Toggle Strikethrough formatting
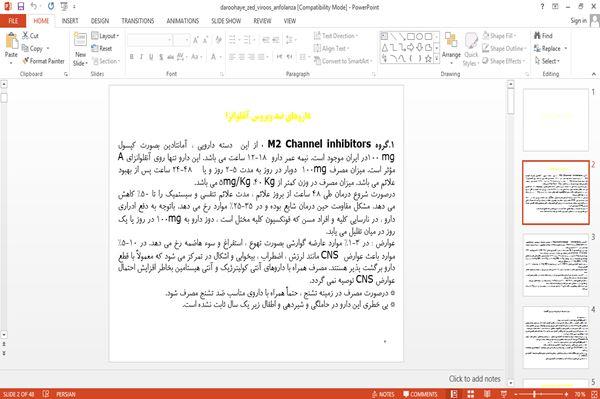This screenshot has height=399, width=600. 171,57
